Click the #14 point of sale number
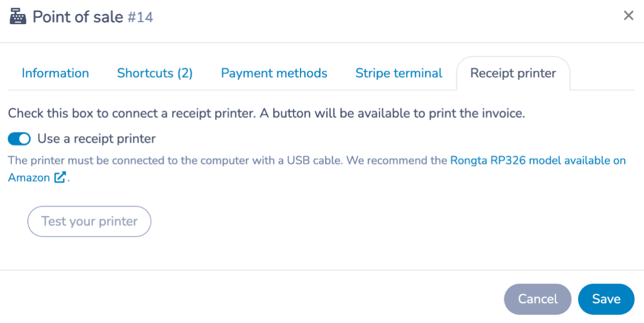Image resolution: width=644 pixels, height=323 pixels. (140, 17)
